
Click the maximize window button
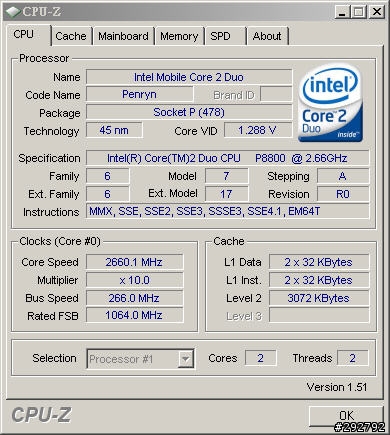pyautogui.click(x=359, y=12)
